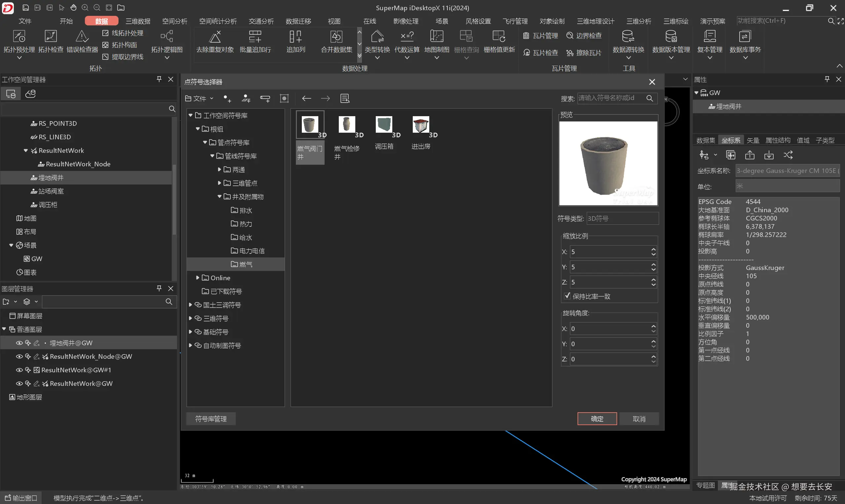This screenshot has width=845, height=504.
Task: Open the 数据集 properties tab
Action: [705, 140]
